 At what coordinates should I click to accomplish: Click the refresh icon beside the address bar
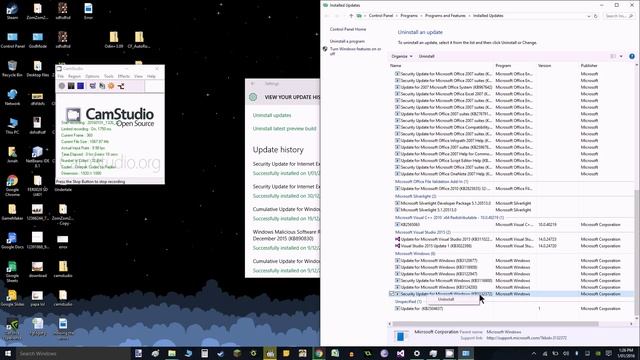tap(596, 16)
